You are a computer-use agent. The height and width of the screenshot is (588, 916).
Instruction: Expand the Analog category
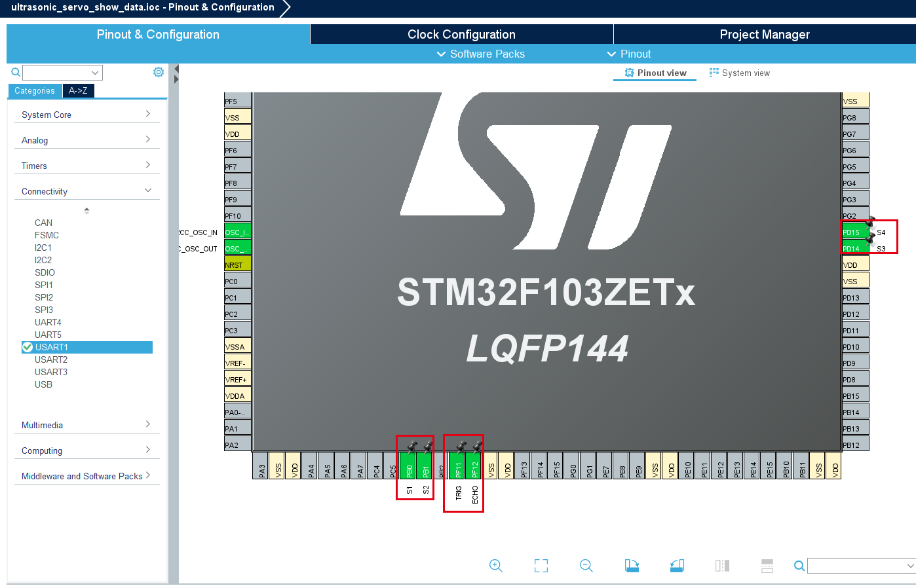(86, 140)
